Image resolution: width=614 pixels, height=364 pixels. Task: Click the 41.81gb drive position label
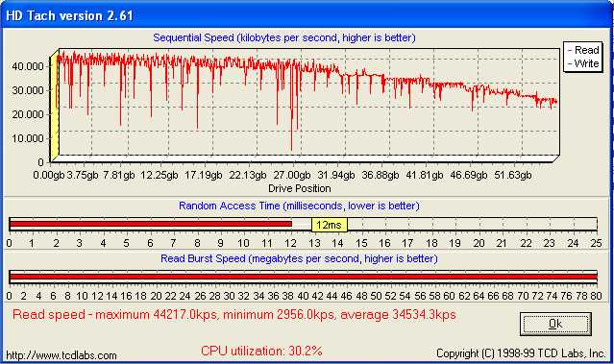pos(425,175)
